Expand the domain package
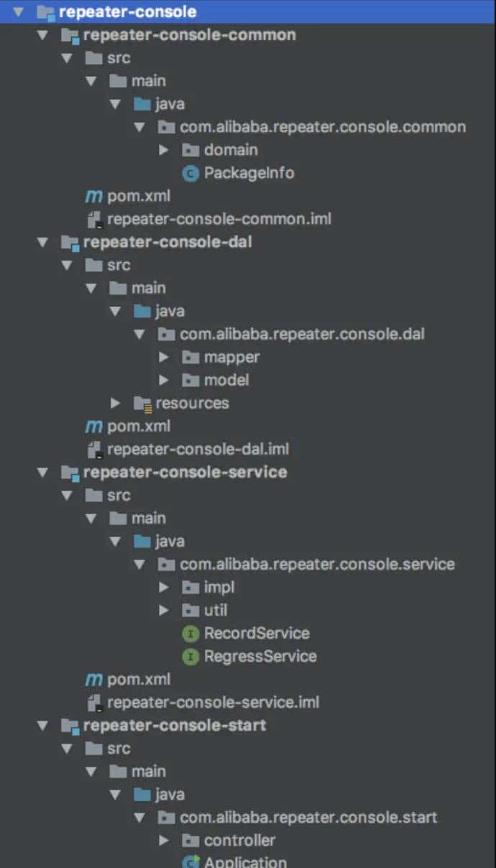Viewport: 496px width, 868px height. (x=163, y=150)
